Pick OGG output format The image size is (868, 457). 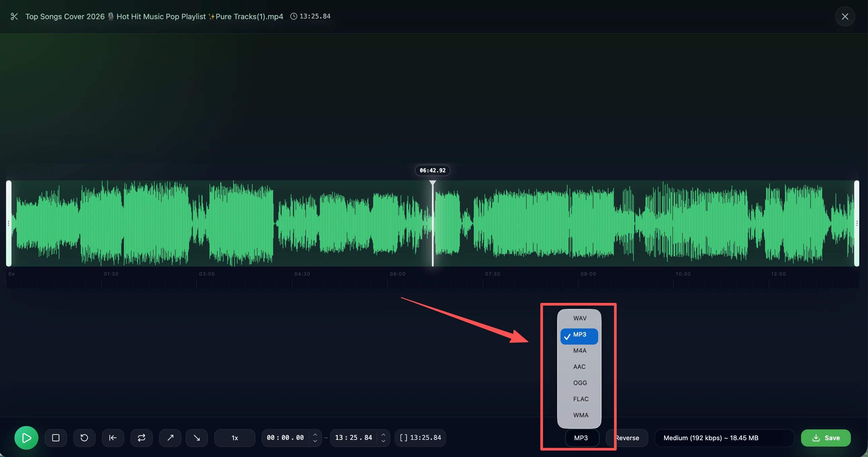click(579, 383)
